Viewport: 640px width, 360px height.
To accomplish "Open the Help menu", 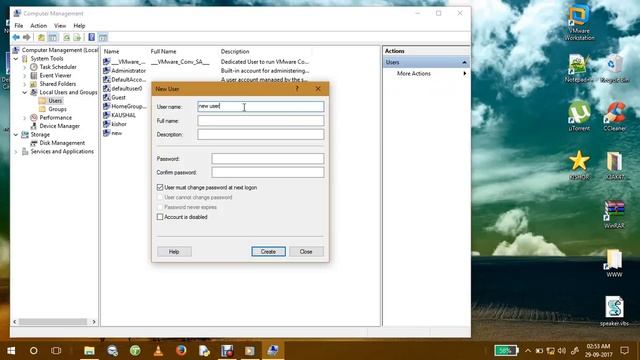I will pos(79,26).
